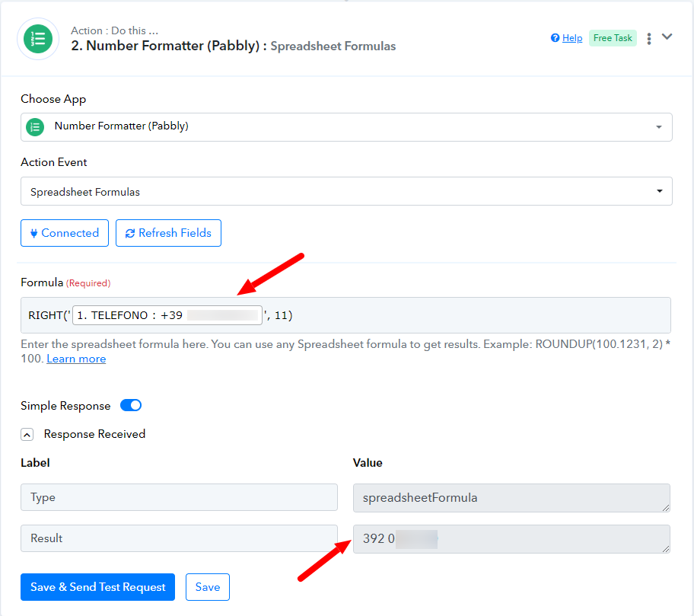Viewport: 694px width, 616px height.
Task: Click the Save button
Action: tap(208, 587)
